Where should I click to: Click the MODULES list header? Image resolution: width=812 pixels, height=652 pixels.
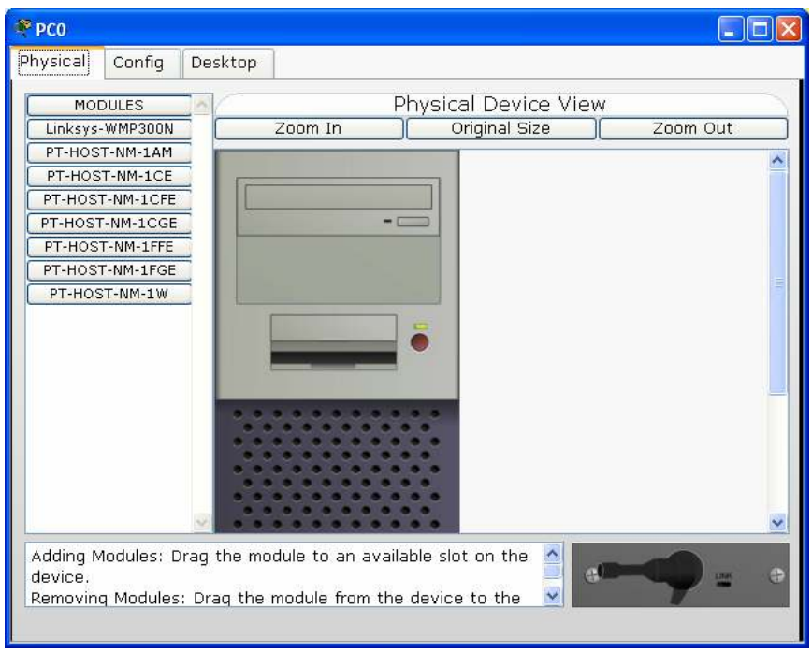coord(109,105)
